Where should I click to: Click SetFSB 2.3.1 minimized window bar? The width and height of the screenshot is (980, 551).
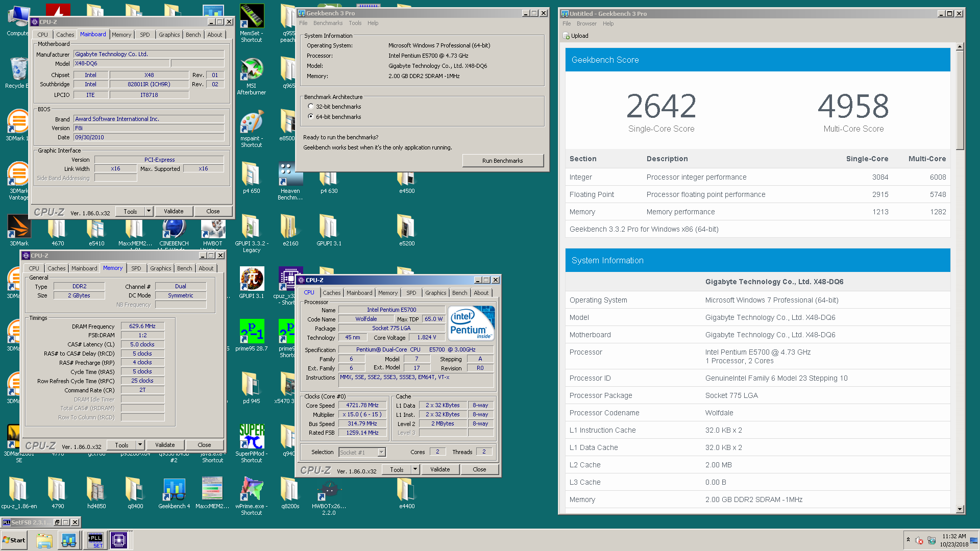click(x=40, y=522)
